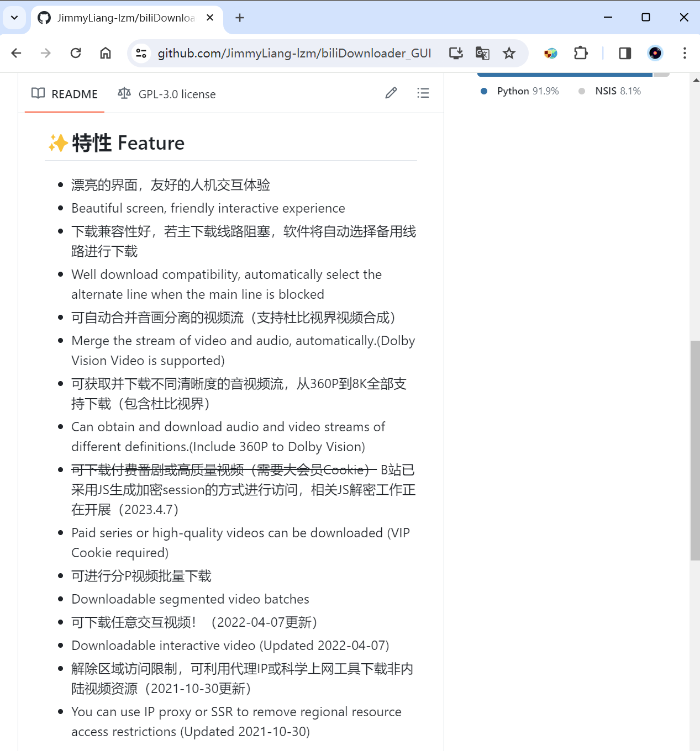This screenshot has height=751, width=700.
Task: Reload the current page
Action: point(76,53)
